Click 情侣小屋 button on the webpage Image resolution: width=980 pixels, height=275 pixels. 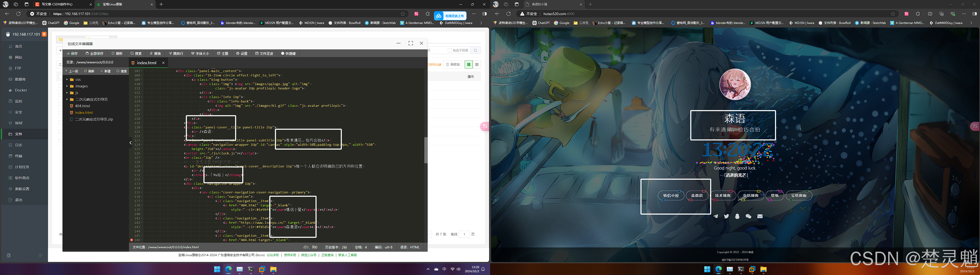pos(671,196)
